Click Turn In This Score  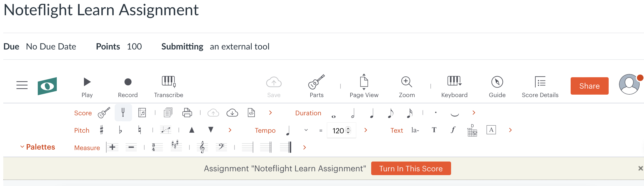pyautogui.click(x=411, y=168)
